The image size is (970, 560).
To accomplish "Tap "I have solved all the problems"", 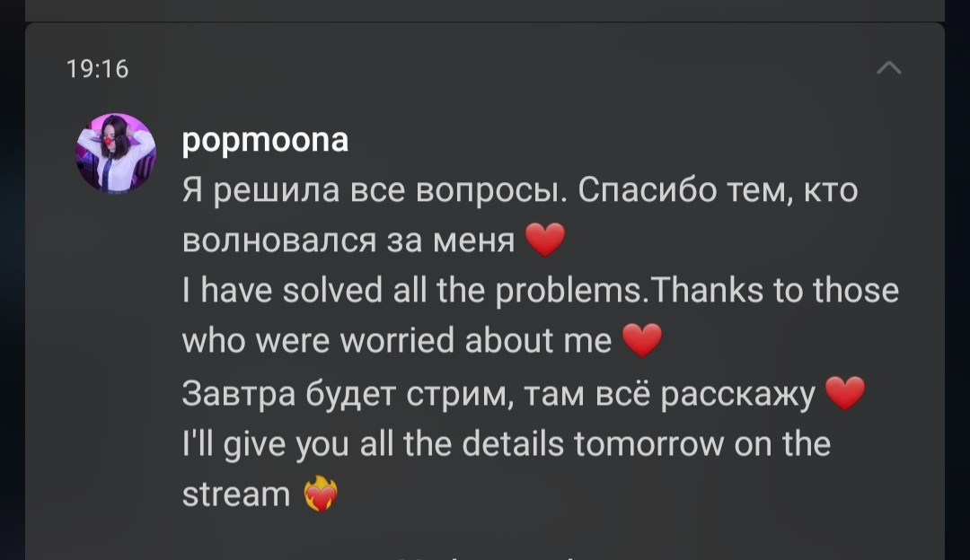I will click(414, 291).
